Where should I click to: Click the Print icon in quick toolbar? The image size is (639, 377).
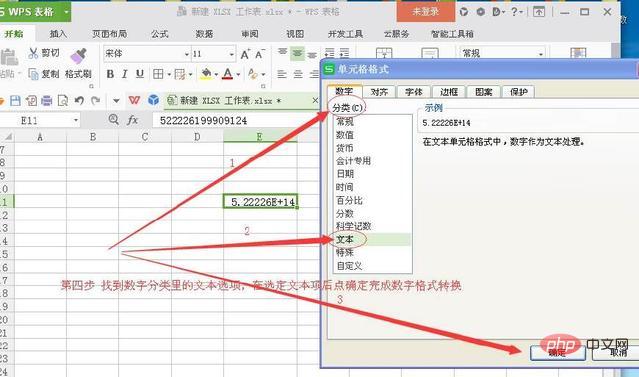[46, 100]
